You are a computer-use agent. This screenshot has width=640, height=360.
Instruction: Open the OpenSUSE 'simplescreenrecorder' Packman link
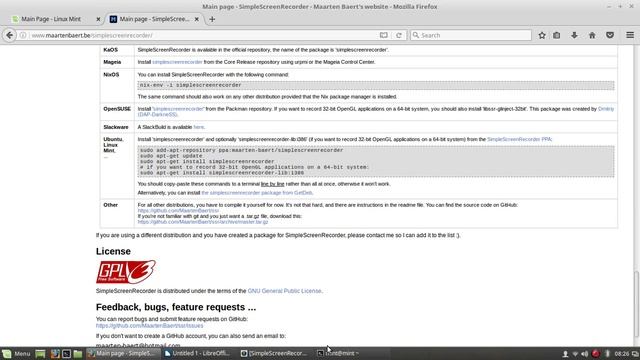point(178,109)
